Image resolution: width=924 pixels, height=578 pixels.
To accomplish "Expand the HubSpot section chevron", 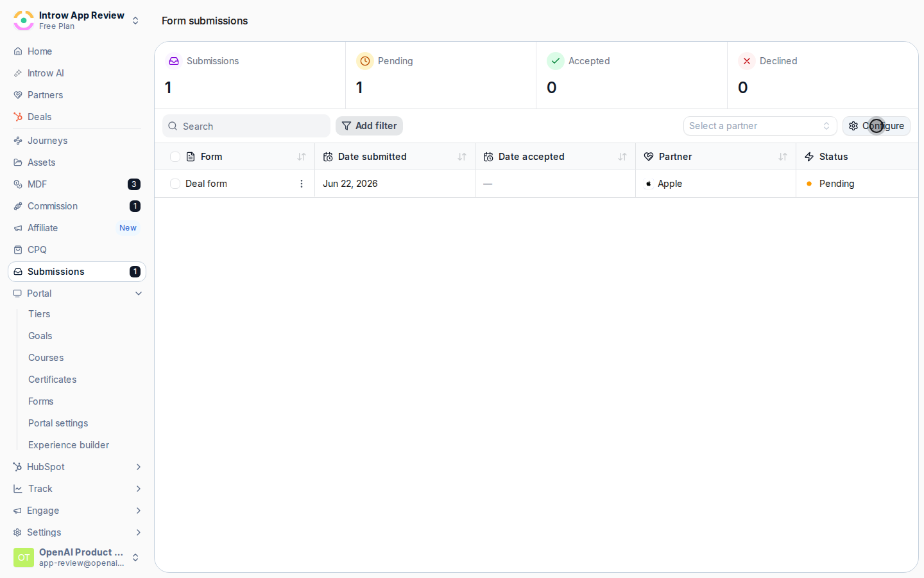I will (139, 467).
